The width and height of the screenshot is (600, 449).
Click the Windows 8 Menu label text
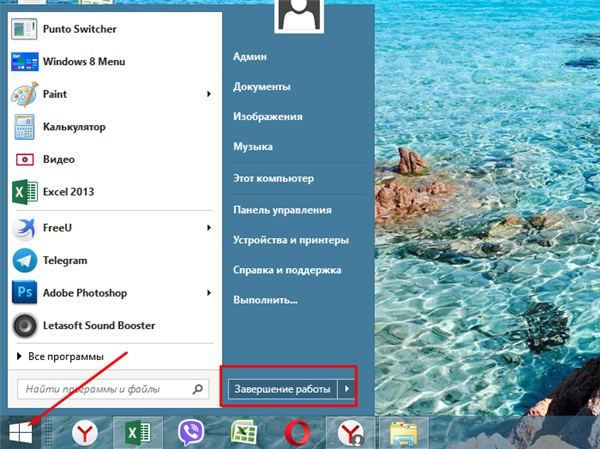(x=84, y=62)
